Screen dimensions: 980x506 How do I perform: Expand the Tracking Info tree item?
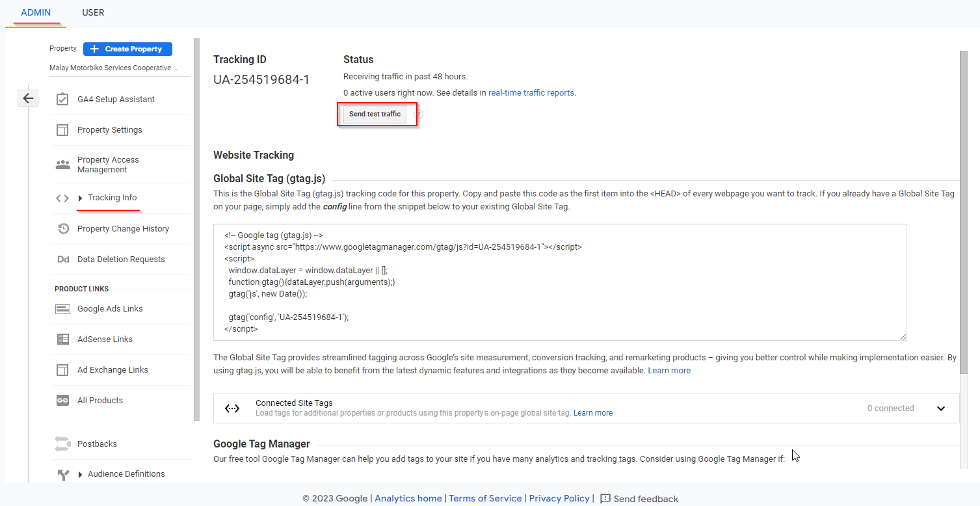click(x=81, y=198)
